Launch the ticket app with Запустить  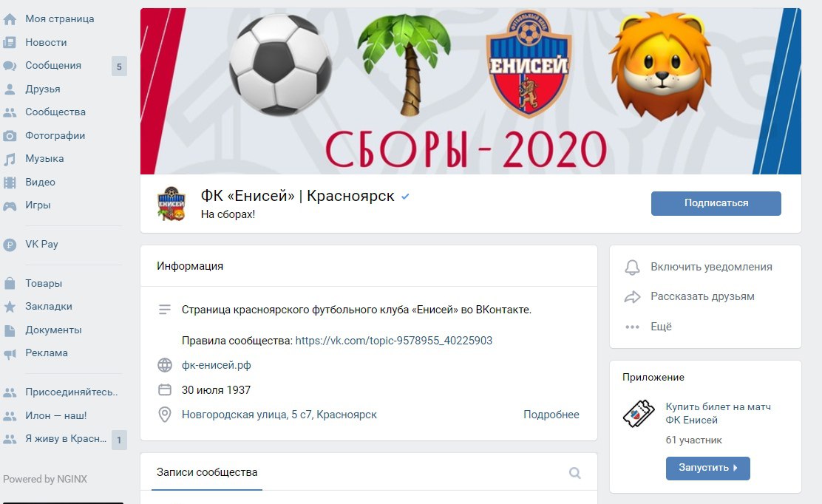tap(707, 469)
